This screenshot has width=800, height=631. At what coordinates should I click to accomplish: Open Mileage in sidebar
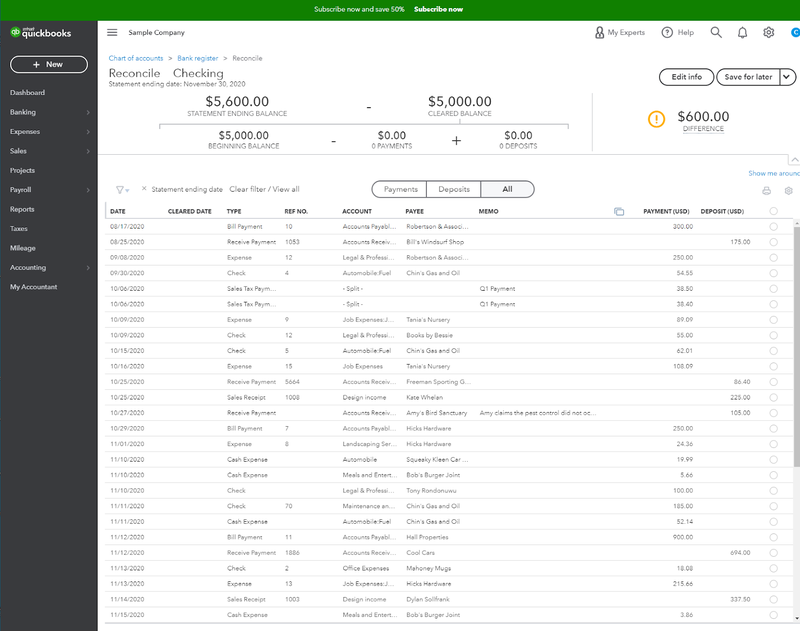[x=23, y=248]
